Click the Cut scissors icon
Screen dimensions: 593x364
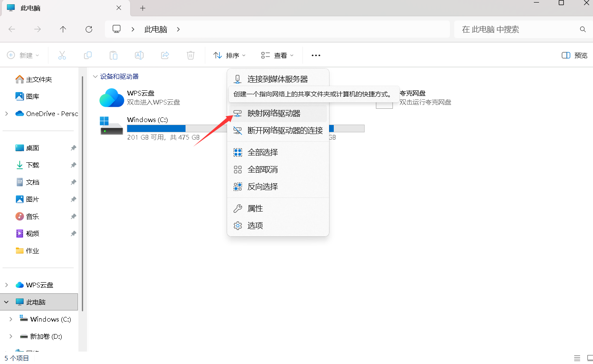click(62, 55)
